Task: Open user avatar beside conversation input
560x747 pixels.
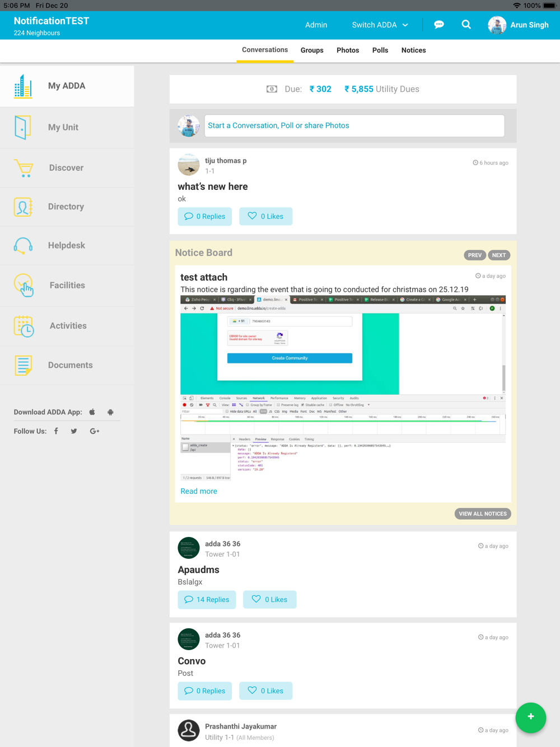Action: pos(189,126)
